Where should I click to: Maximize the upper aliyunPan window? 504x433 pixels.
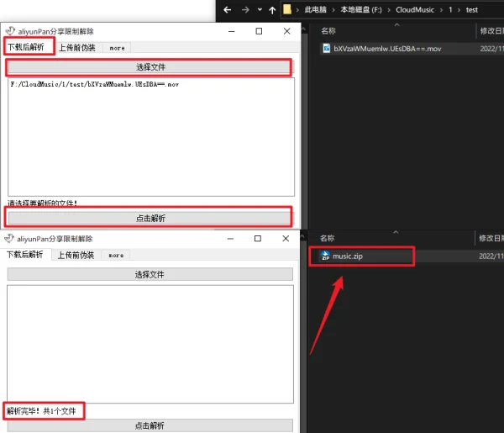(x=259, y=31)
